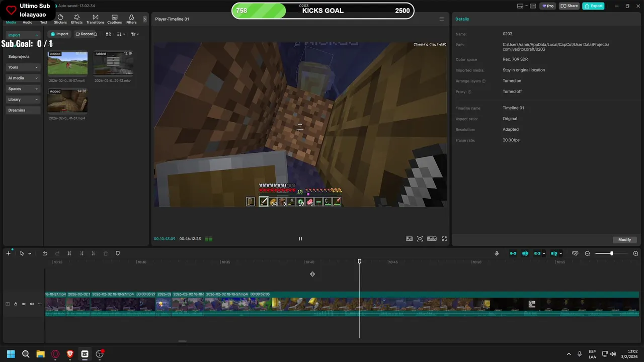Switch to the Text tab
This screenshot has width=644, height=362.
[44, 22]
